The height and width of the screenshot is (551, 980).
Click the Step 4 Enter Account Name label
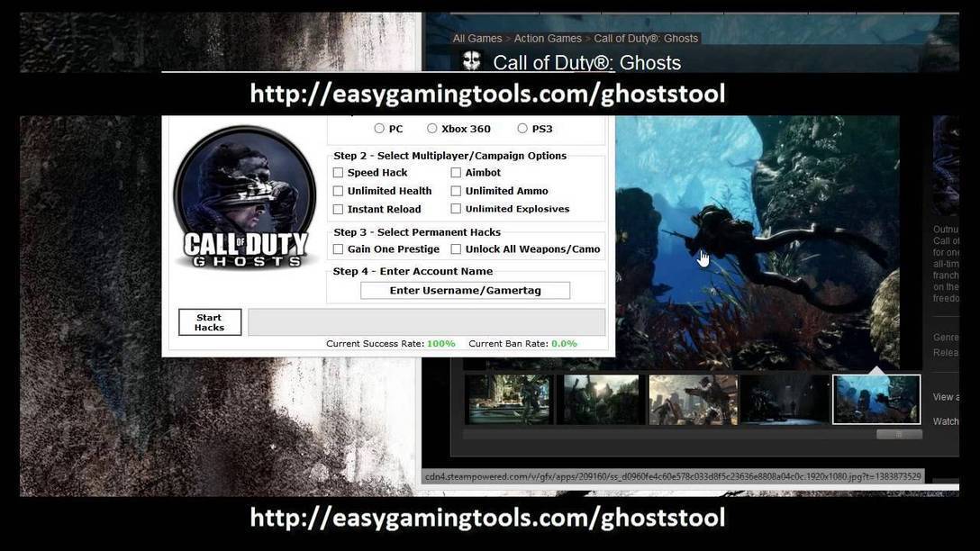point(413,271)
